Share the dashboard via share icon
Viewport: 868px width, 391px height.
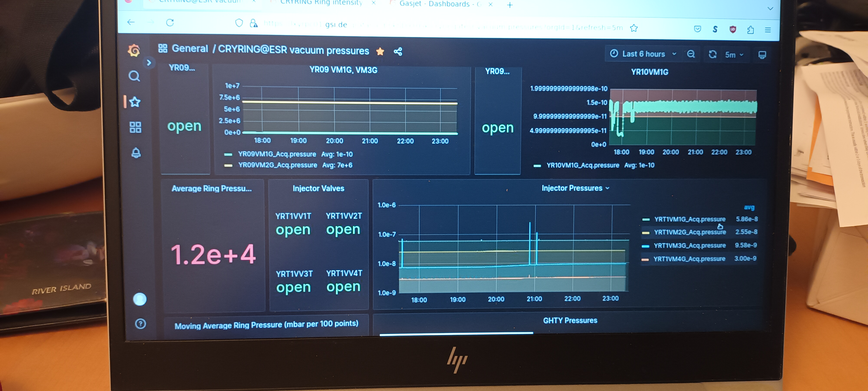pyautogui.click(x=398, y=52)
